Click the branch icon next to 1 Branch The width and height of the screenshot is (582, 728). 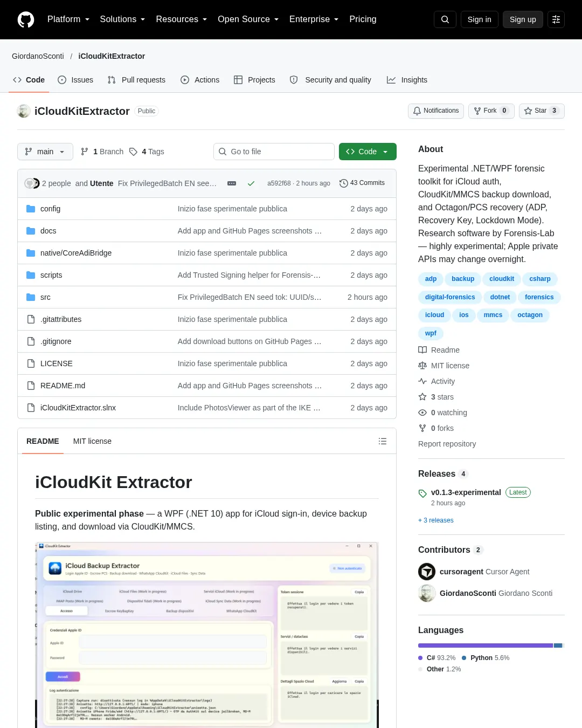coord(85,152)
